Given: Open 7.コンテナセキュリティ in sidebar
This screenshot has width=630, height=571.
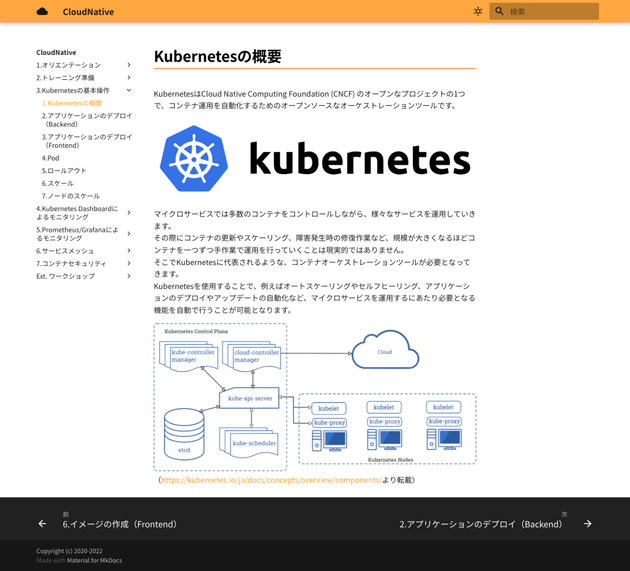Looking at the screenshot, I should 71,264.
